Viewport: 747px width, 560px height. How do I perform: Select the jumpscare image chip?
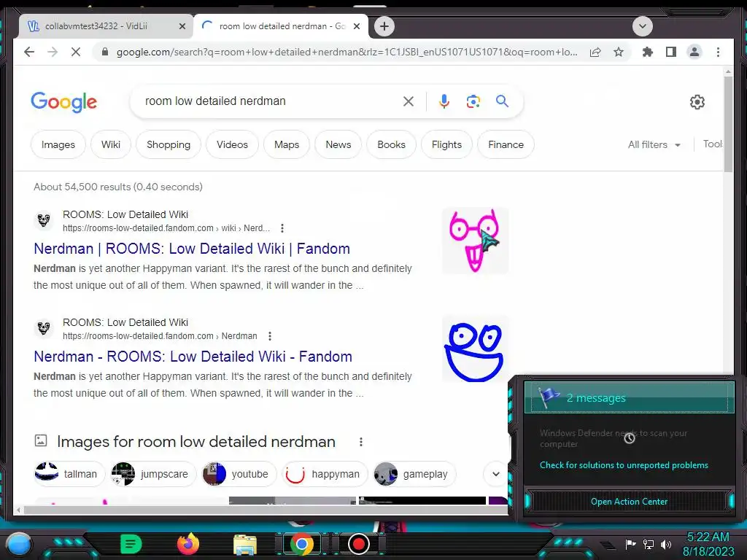click(x=152, y=474)
